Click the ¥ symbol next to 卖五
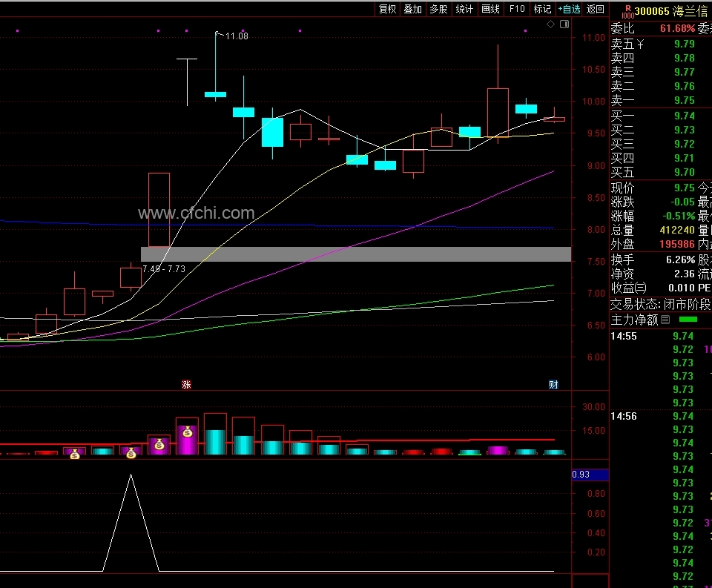712x588 pixels. point(641,44)
